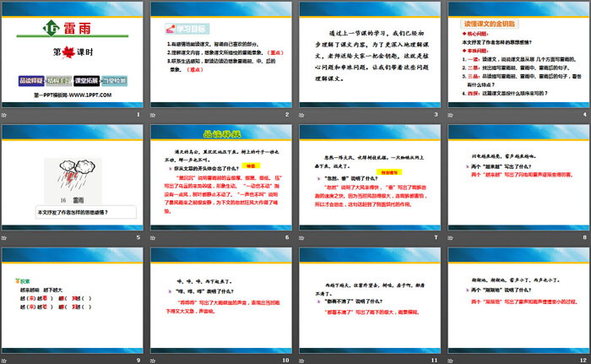Select slide 8 thumbnail
591x364 pixels.
517,179
